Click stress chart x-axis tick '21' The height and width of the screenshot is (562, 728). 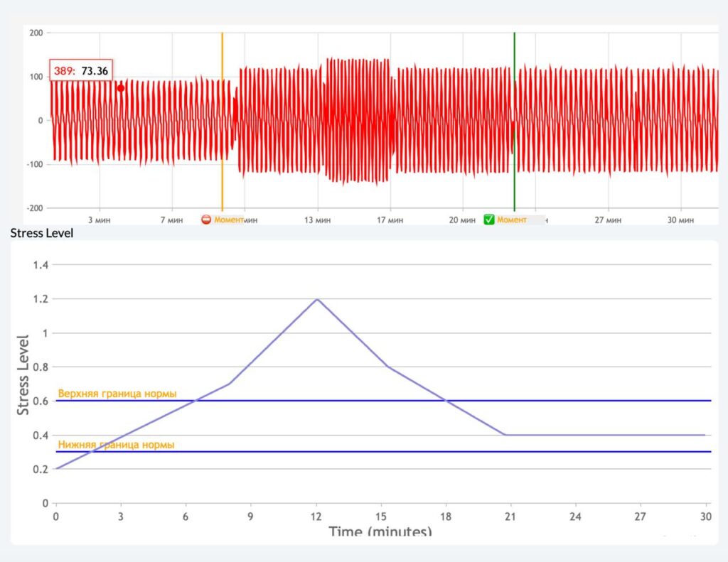pyautogui.click(x=511, y=516)
